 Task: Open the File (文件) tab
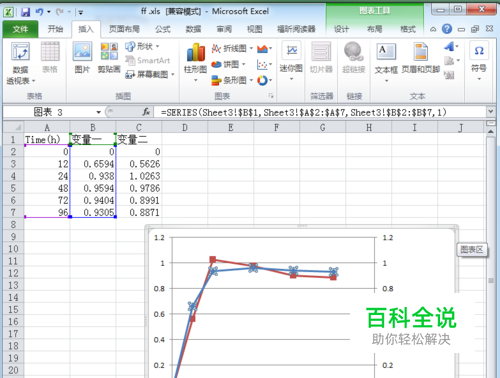[20, 29]
